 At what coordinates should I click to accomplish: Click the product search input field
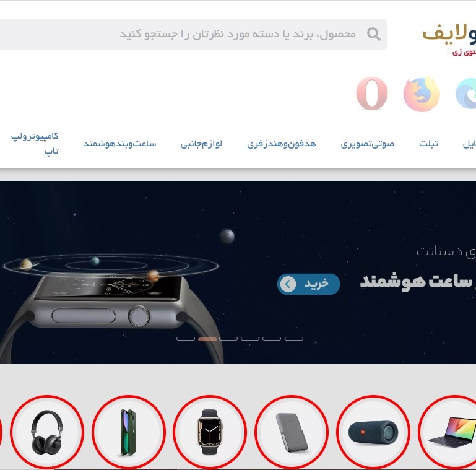click(x=193, y=34)
